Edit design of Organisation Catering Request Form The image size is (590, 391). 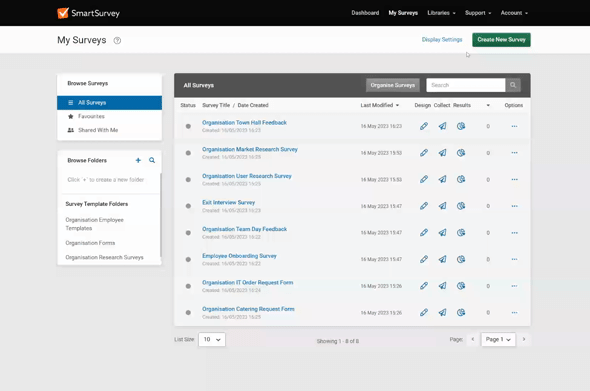pyautogui.click(x=424, y=312)
